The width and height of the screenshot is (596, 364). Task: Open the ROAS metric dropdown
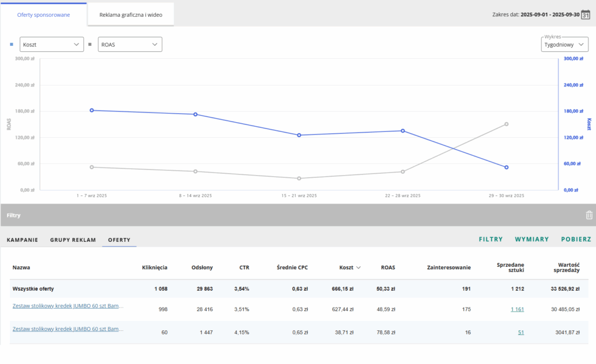[x=129, y=44]
